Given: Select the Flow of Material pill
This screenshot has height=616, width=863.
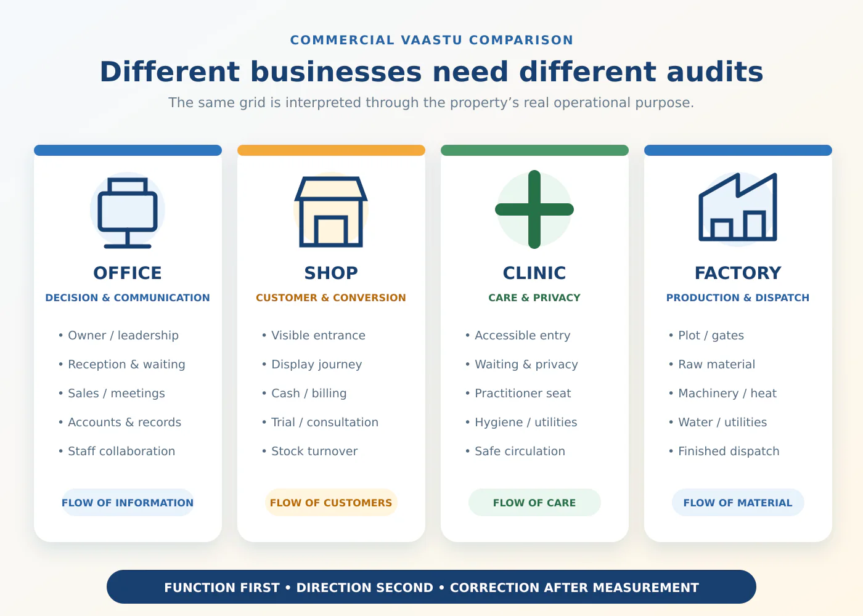Looking at the screenshot, I should [738, 503].
